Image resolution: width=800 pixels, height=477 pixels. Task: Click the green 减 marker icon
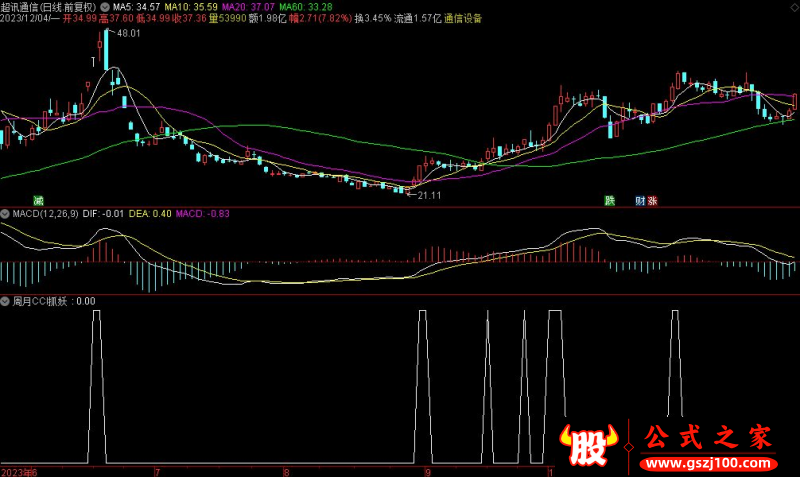click(x=39, y=200)
